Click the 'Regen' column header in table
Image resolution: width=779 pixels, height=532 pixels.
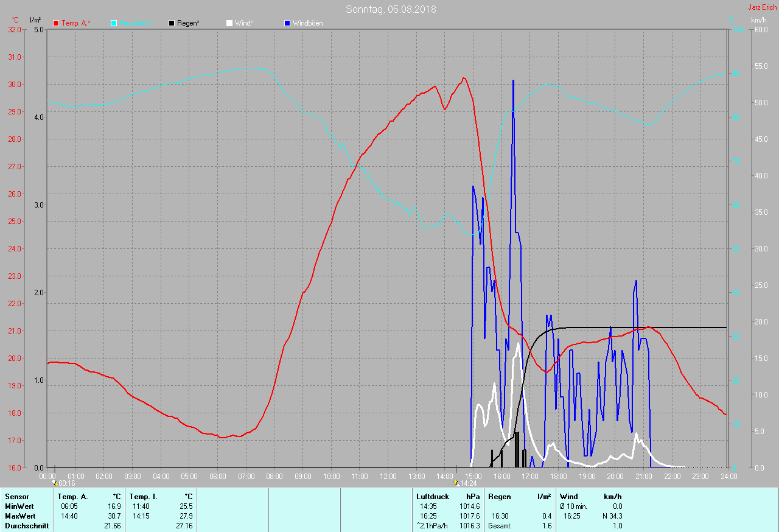pyautogui.click(x=500, y=497)
